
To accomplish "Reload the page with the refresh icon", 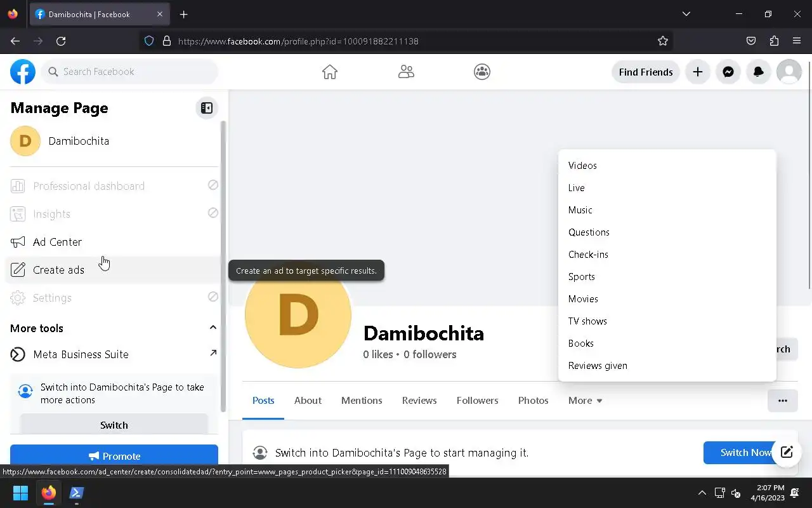I will tap(61, 41).
